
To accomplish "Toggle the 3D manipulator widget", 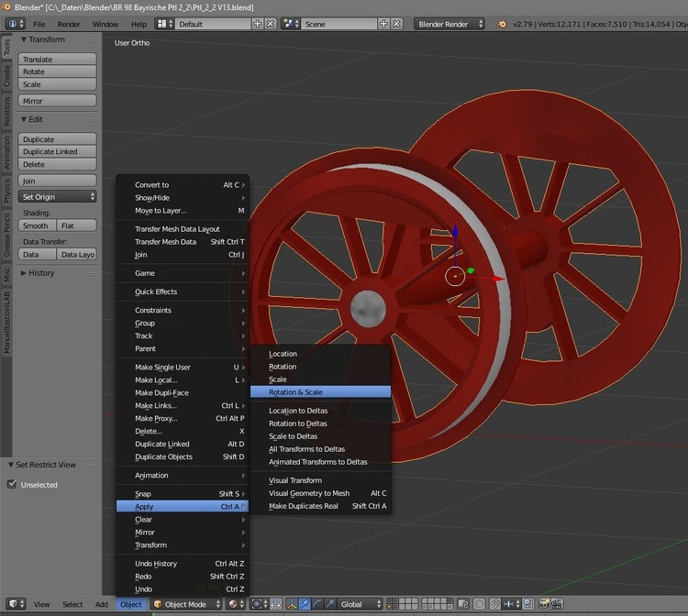I will point(292,604).
